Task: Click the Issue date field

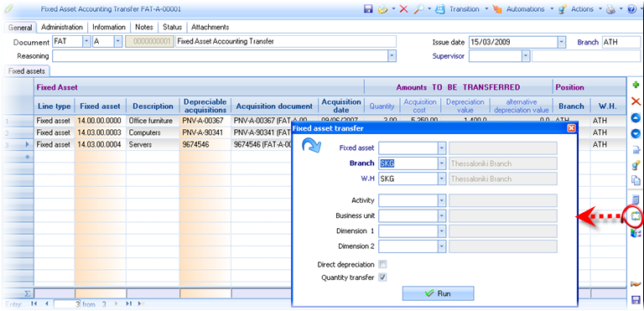Action: [x=513, y=42]
